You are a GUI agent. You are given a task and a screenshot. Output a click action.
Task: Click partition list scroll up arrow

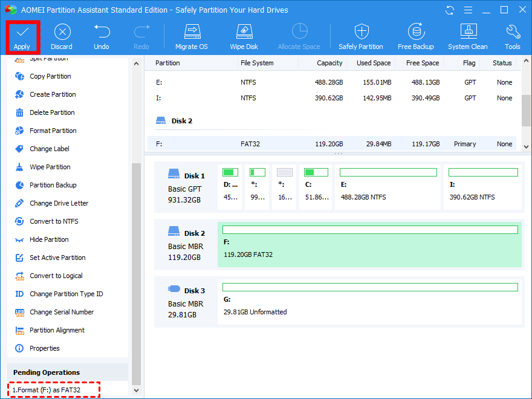tap(526, 61)
